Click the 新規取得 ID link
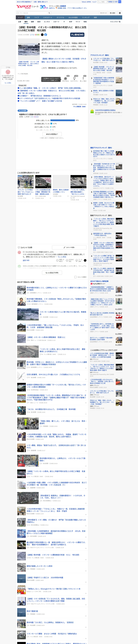This screenshot has height=644, width=138. pyautogui.click(x=63, y=6)
